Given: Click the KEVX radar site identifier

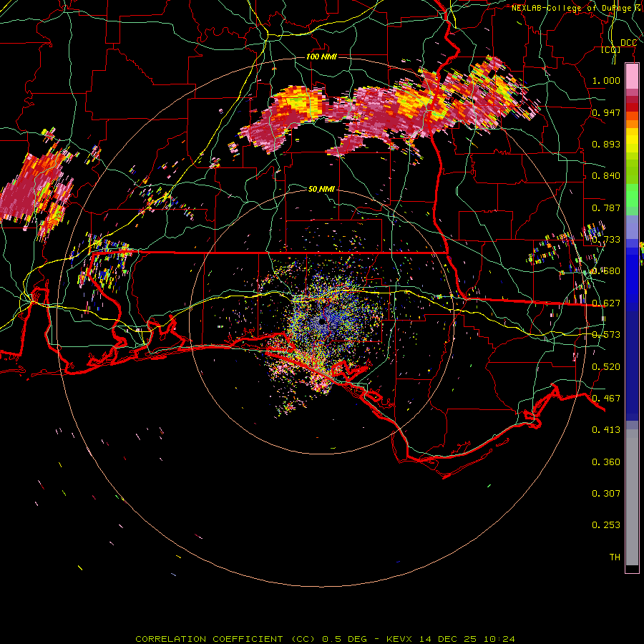Looking at the screenshot, I should tap(401, 639).
